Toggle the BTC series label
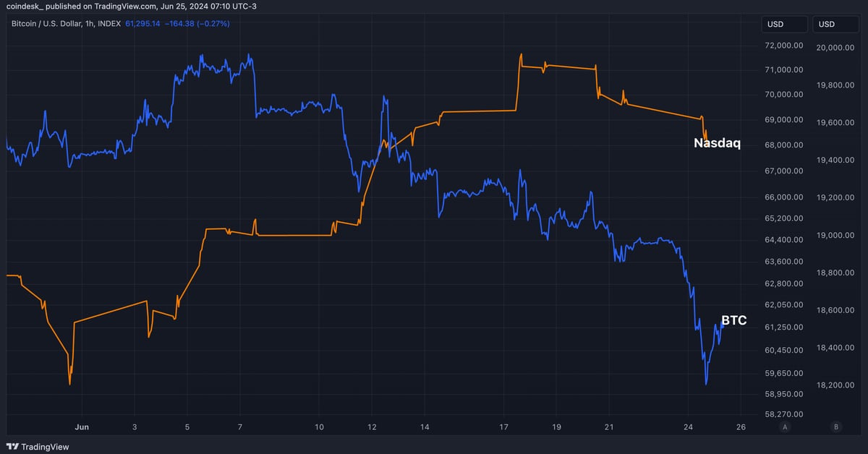This screenshot has height=454, width=868. click(733, 320)
